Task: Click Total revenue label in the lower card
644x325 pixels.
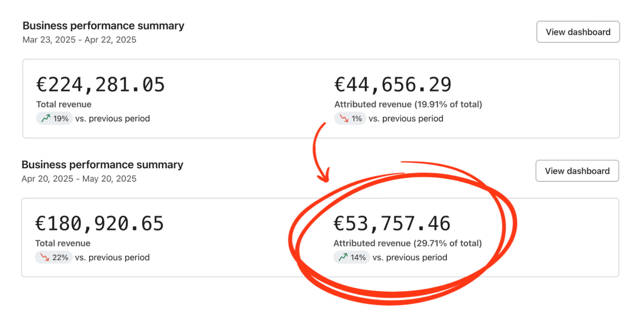Action: point(63,243)
